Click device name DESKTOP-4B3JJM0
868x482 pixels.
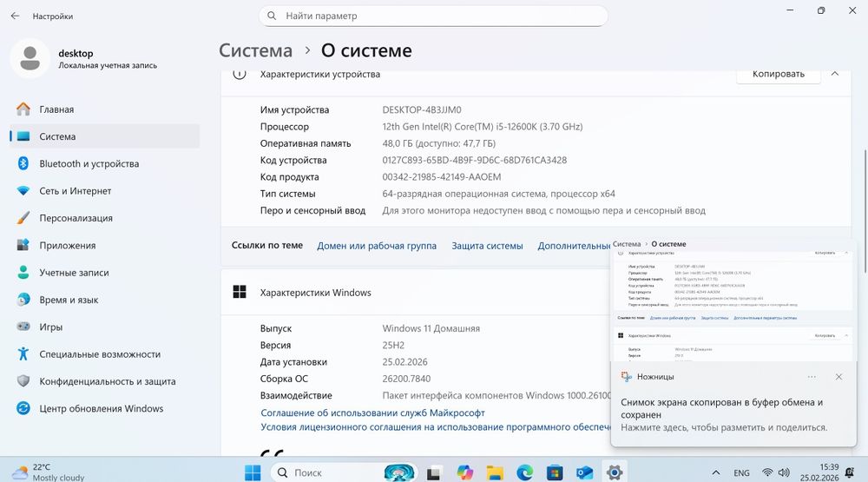coord(422,109)
